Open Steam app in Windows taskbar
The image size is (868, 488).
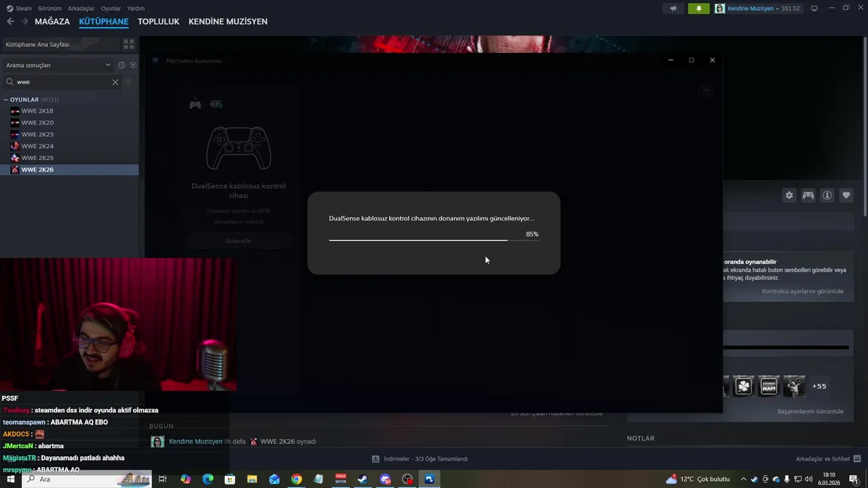tap(363, 479)
